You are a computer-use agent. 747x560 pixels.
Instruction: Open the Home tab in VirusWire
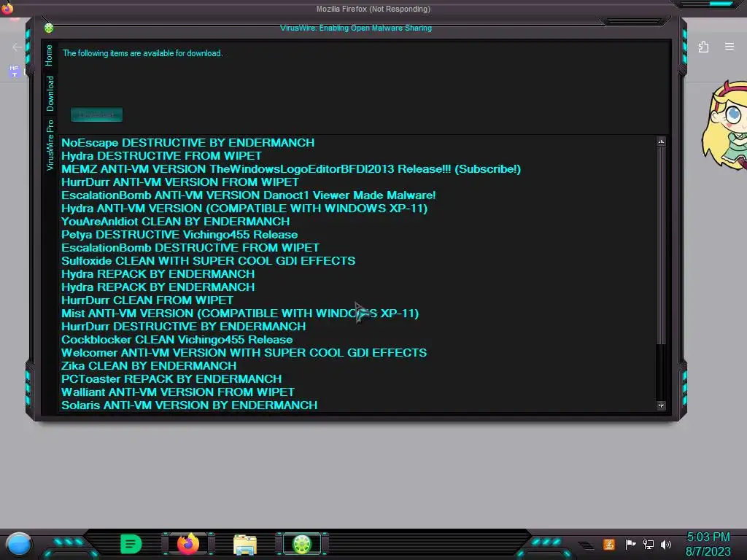click(x=49, y=55)
